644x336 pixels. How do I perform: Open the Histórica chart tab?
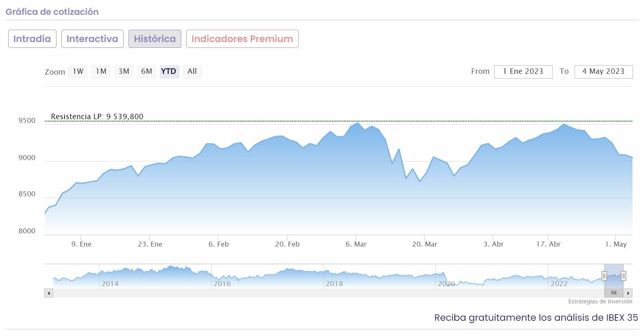coord(155,39)
